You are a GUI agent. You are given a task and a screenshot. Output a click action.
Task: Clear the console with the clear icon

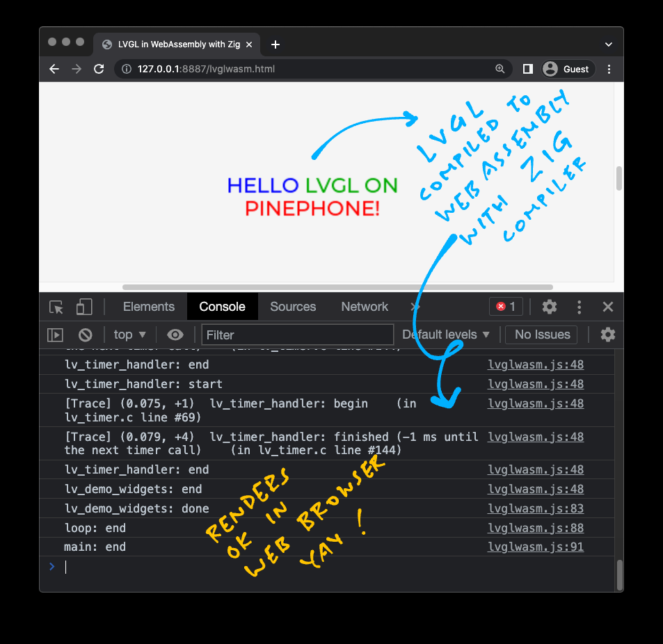[x=85, y=335]
